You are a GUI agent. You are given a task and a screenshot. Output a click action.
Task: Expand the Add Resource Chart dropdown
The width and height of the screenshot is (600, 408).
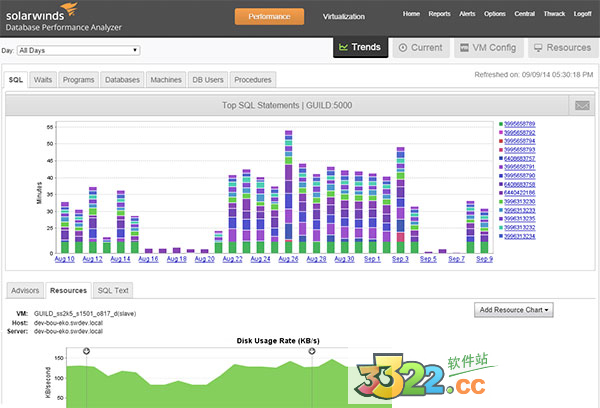pyautogui.click(x=514, y=310)
